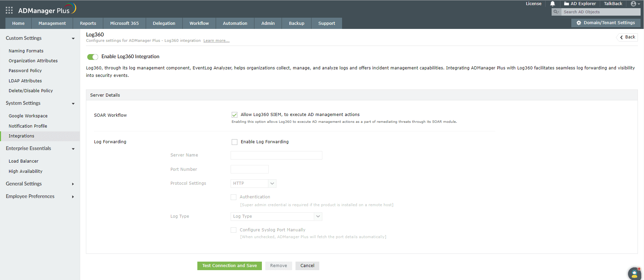Check the Enable Log Forwarding checkbox
Image resolution: width=644 pixels, height=280 pixels.
234,142
